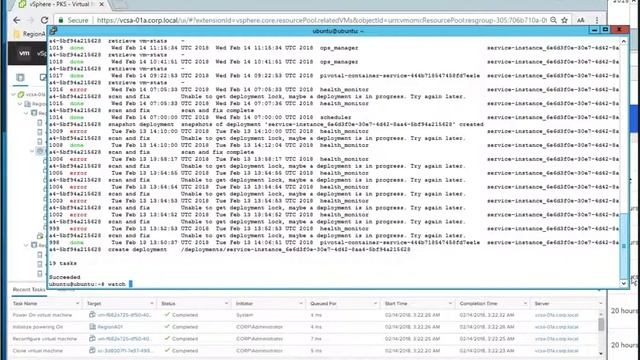Open the zoom magnifier in address bar
640x360 pixels.
[553, 20]
